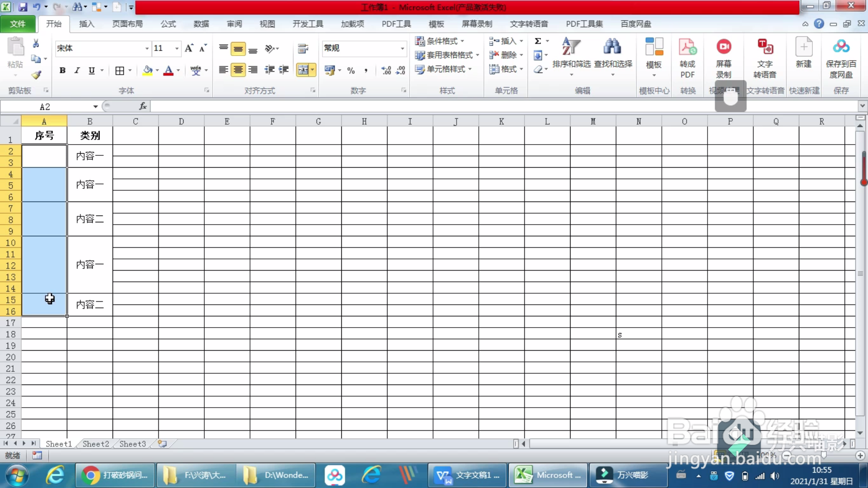The height and width of the screenshot is (488, 868).
Task: Click the 排序和筛选 button
Action: pyautogui.click(x=571, y=64)
